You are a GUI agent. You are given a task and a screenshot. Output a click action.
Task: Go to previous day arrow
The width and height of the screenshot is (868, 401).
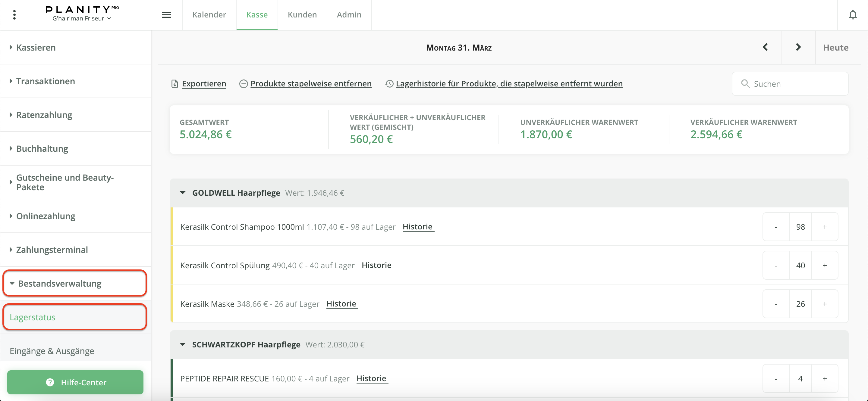click(x=765, y=47)
